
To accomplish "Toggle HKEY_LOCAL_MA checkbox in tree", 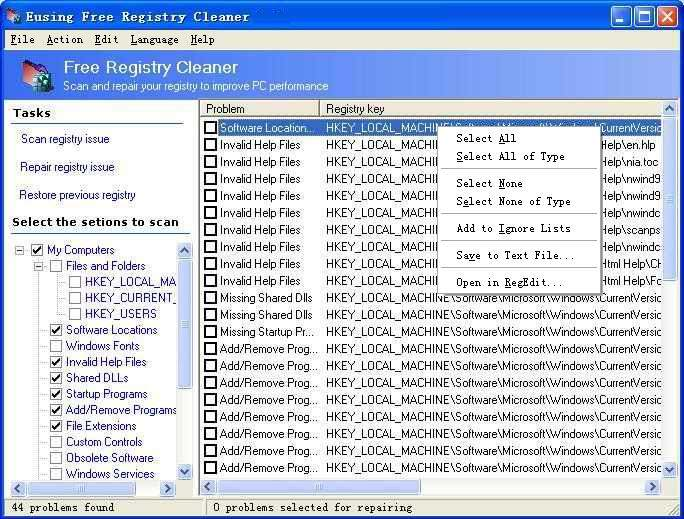I will click(x=75, y=282).
